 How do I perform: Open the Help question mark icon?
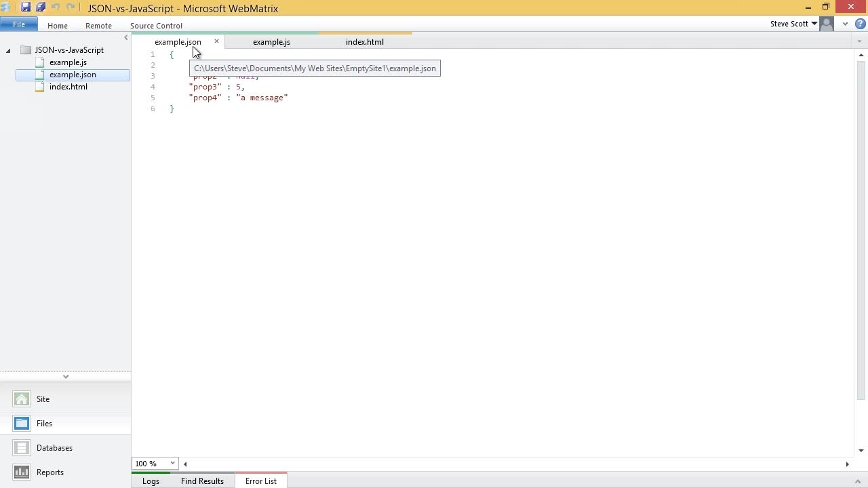860,24
